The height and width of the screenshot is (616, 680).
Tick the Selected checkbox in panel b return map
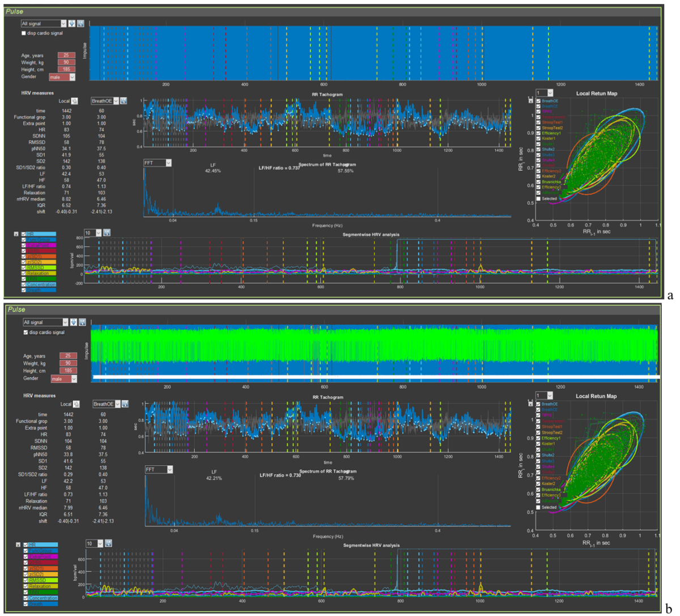coord(538,507)
